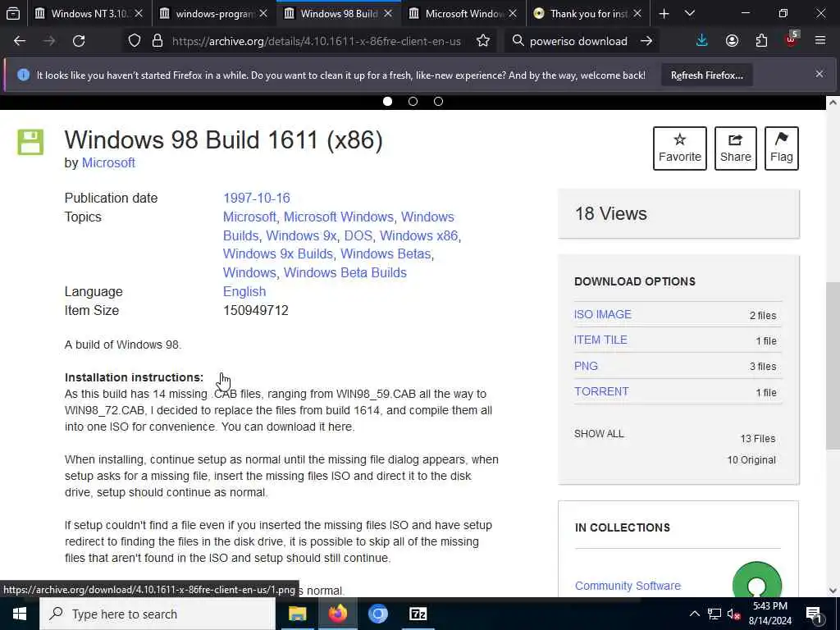Click the padlock site info icon

(157, 41)
